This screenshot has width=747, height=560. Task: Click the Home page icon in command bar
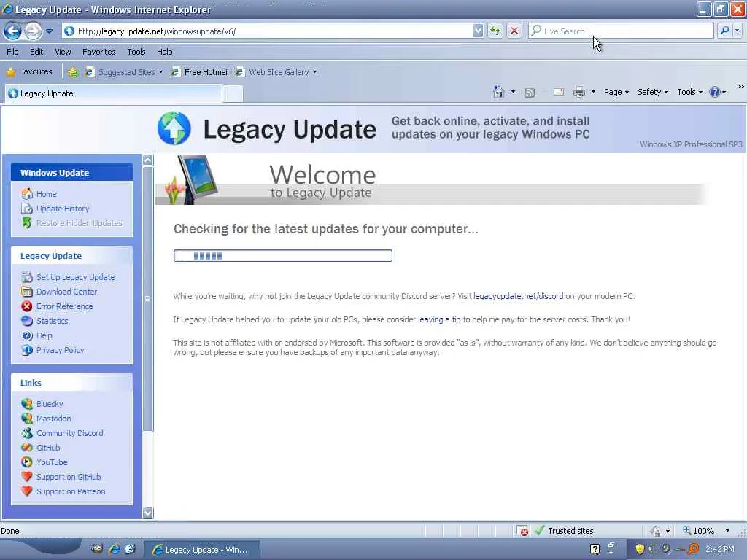pos(498,92)
